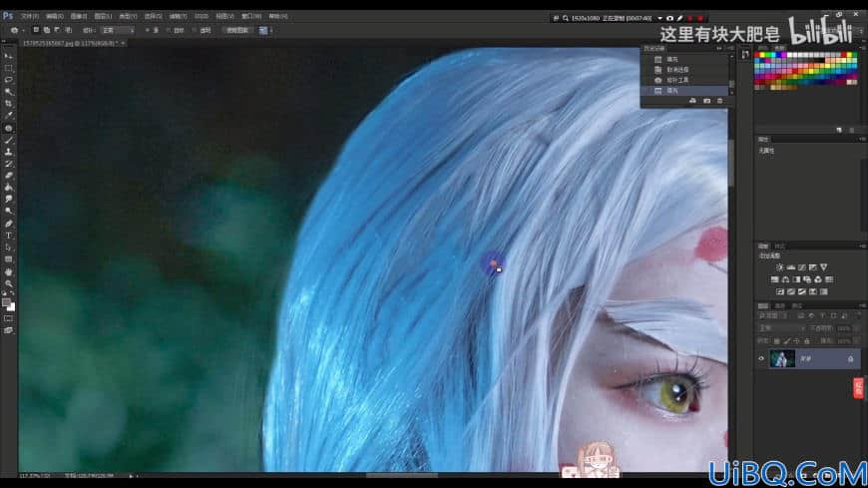Open the History panel flyout menu
This screenshot has height=488, width=868.
pyautogui.click(x=730, y=48)
